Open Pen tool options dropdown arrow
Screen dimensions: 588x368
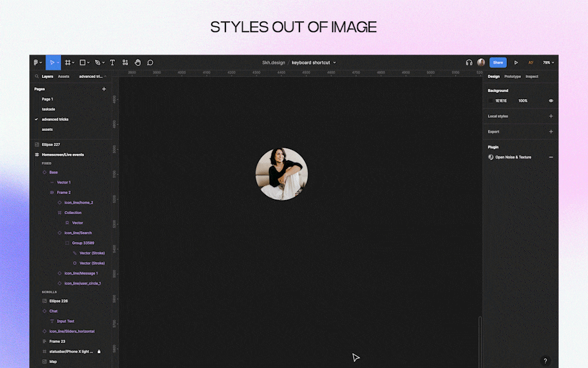103,63
